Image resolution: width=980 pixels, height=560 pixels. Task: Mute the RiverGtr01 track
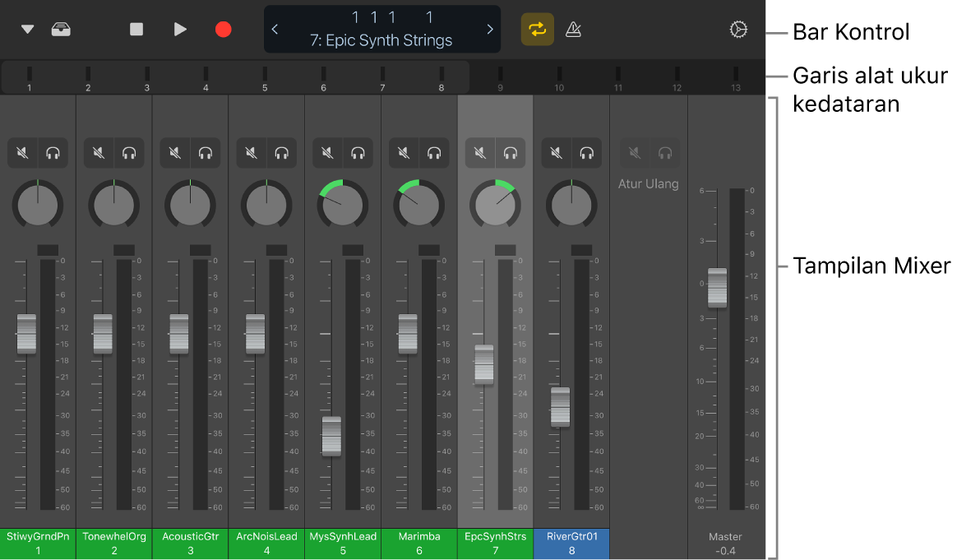click(x=557, y=152)
